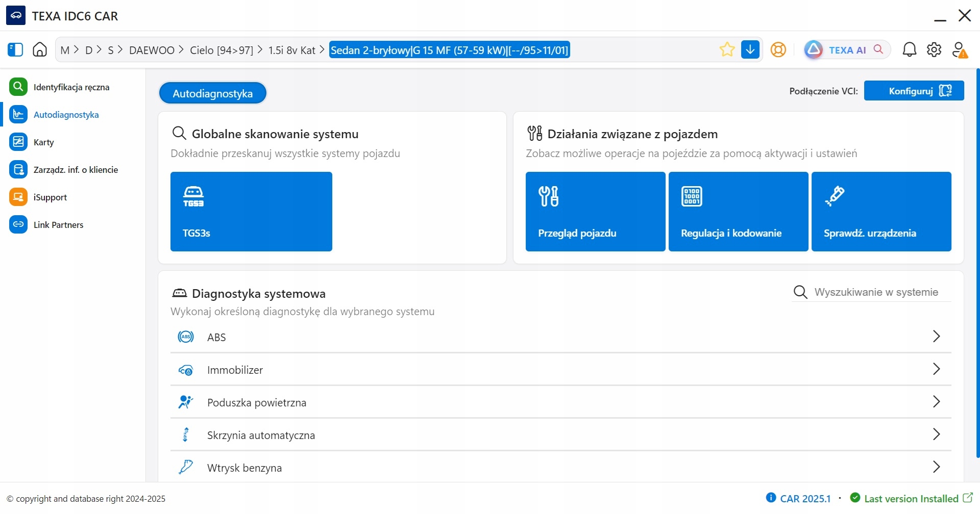Click the highlighted Sedan 2-bryłowy breadcrumb
This screenshot has width=980, height=514.
pos(449,50)
